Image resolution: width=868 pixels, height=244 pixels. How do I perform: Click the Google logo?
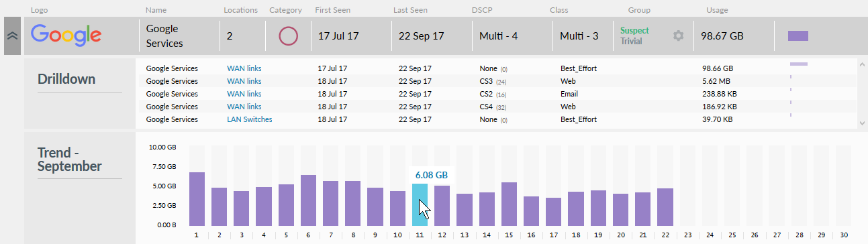[66, 36]
